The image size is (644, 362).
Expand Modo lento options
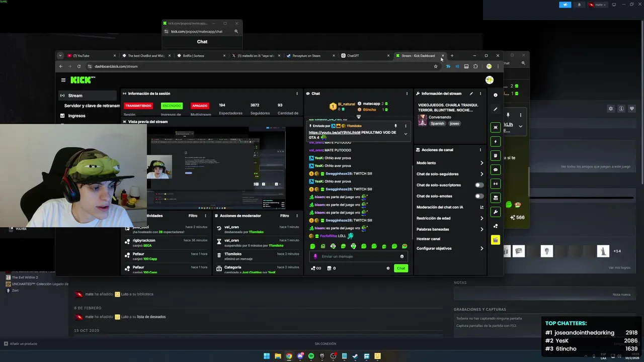pyautogui.click(x=481, y=163)
